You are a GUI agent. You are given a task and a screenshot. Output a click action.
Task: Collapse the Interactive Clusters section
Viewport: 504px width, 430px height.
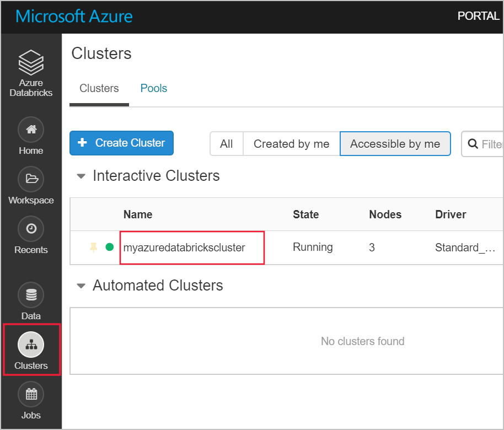click(x=81, y=176)
